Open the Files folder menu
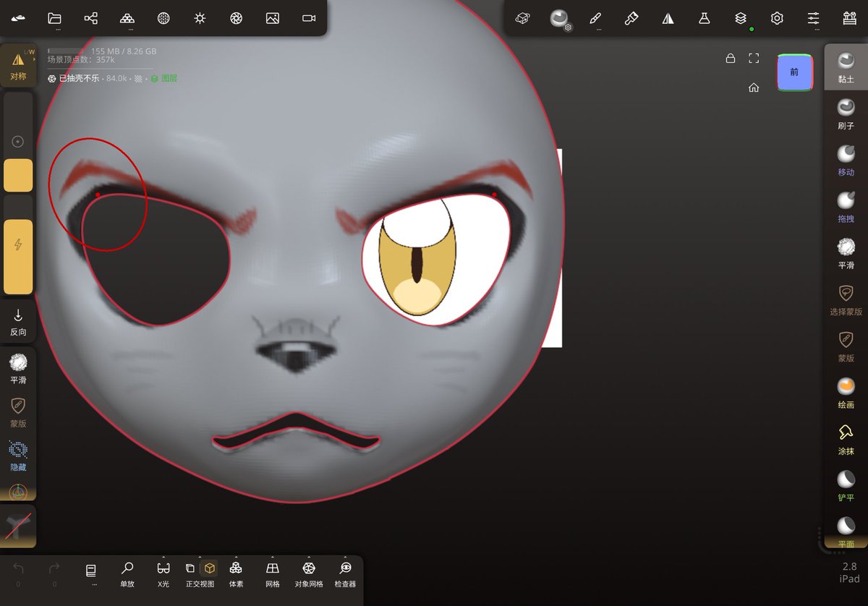The image size is (868, 606). click(x=54, y=18)
